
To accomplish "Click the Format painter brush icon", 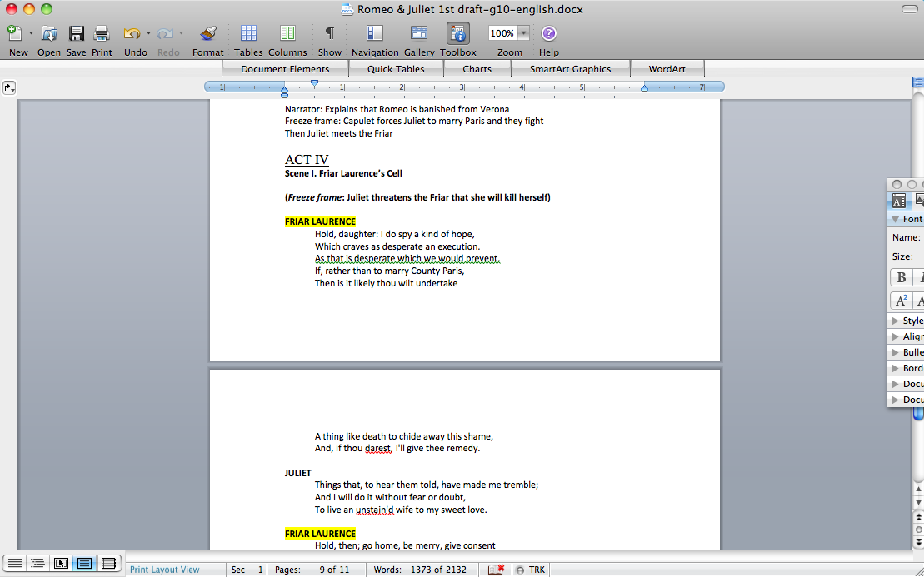I will [x=208, y=33].
